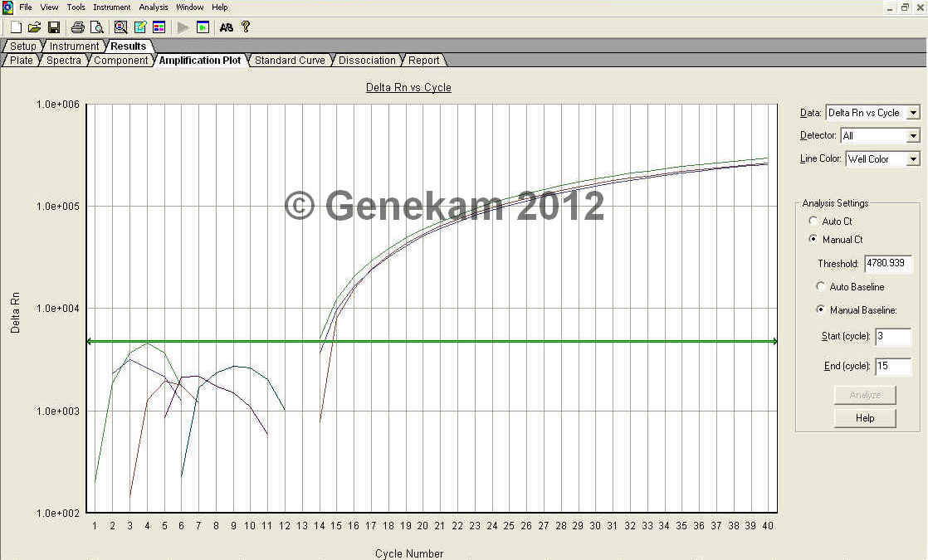Select the Manual Baseline radio button

tap(820, 309)
